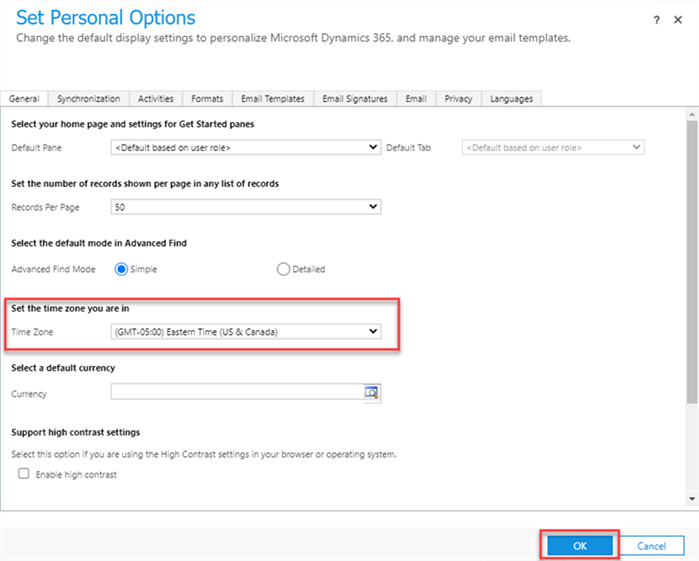Click the scrollbar up arrow
This screenshot has width=699, height=561.
[x=692, y=114]
